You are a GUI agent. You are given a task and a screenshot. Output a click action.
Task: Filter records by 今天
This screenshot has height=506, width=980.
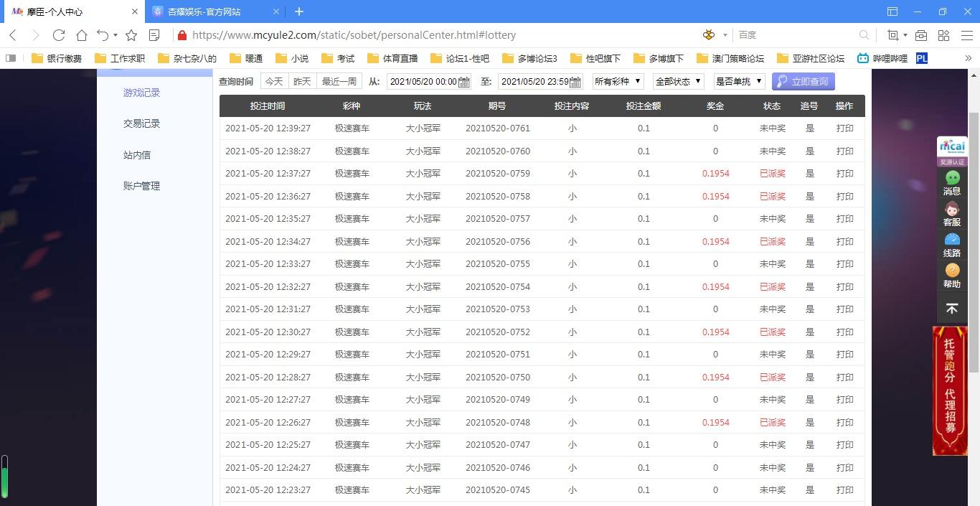click(274, 82)
